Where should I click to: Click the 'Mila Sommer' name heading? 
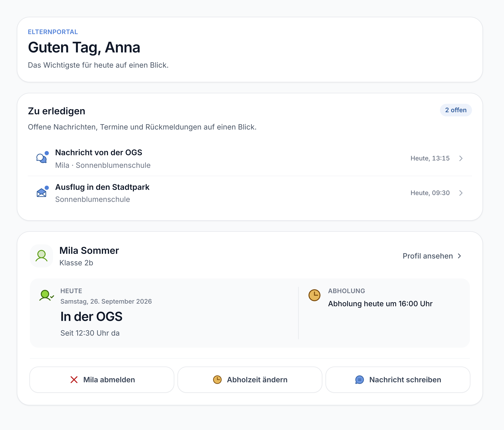(89, 251)
